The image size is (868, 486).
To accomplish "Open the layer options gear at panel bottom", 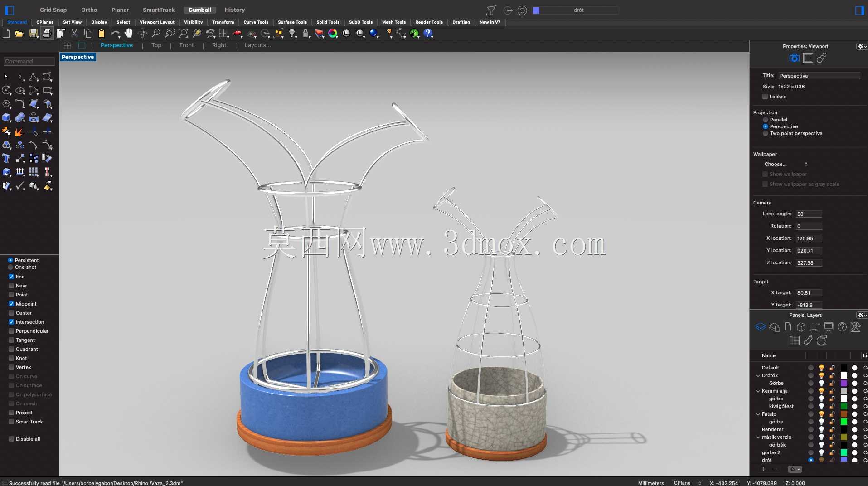I will click(x=795, y=469).
